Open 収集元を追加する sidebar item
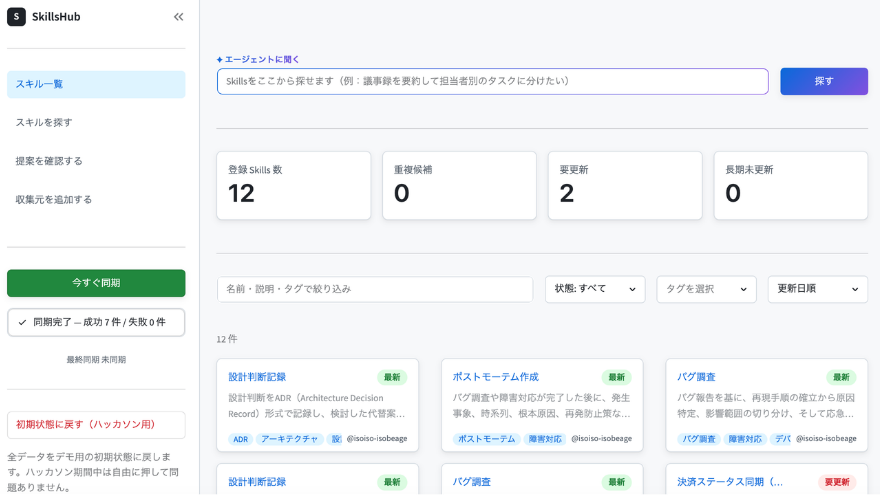The image size is (880, 495). click(96, 199)
